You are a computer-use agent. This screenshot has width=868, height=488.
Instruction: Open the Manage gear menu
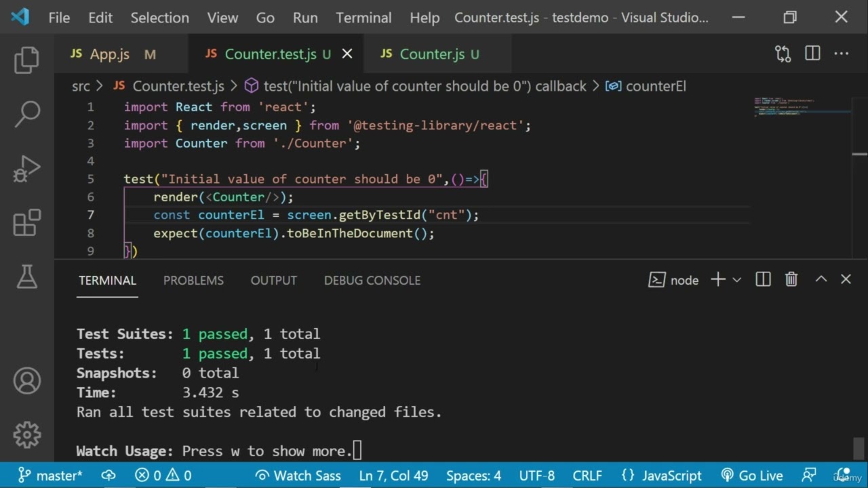(x=27, y=434)
